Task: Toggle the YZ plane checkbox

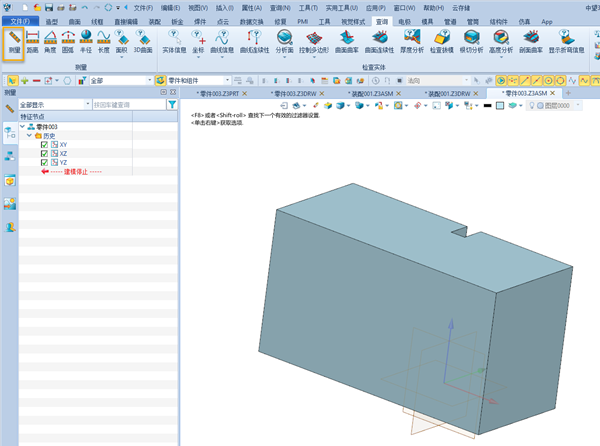Action: pos(44,163)
